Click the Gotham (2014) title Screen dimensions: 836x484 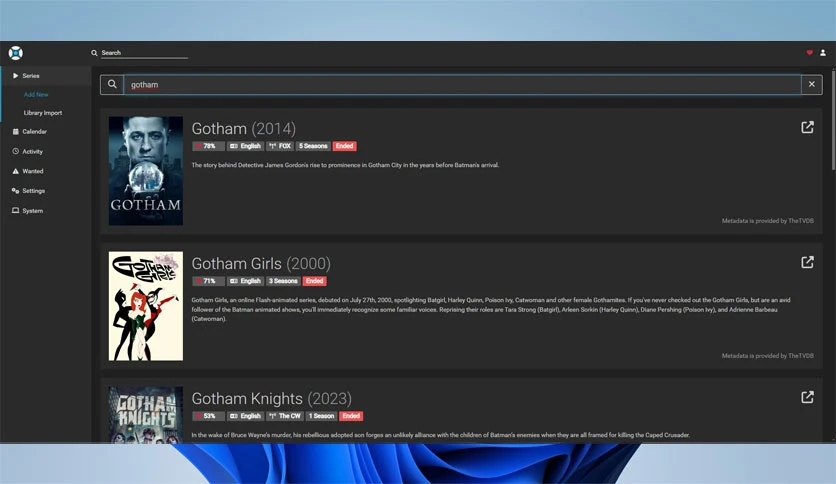click(x=244, y=128)
